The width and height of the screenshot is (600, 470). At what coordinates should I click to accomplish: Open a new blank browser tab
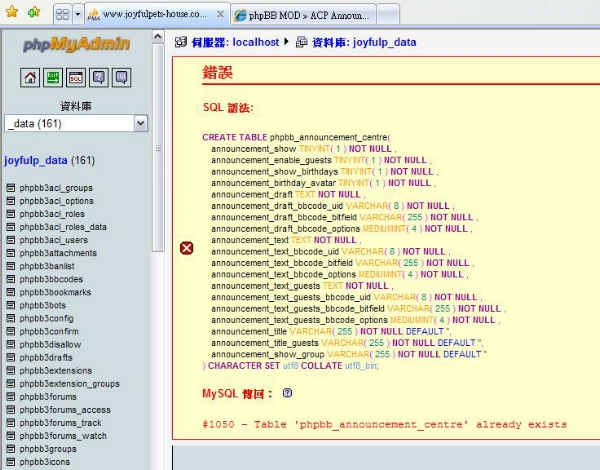click(388, 15)
